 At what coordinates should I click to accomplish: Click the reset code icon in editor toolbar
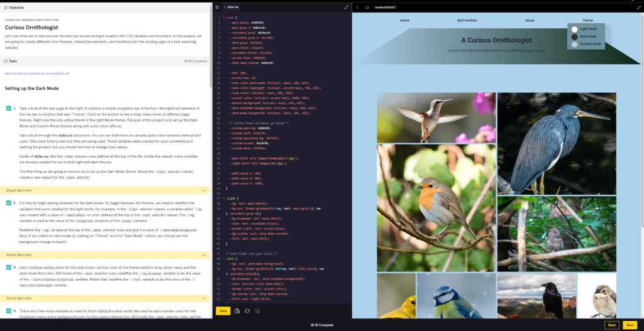pyautogui.click(x=247, y=311)
